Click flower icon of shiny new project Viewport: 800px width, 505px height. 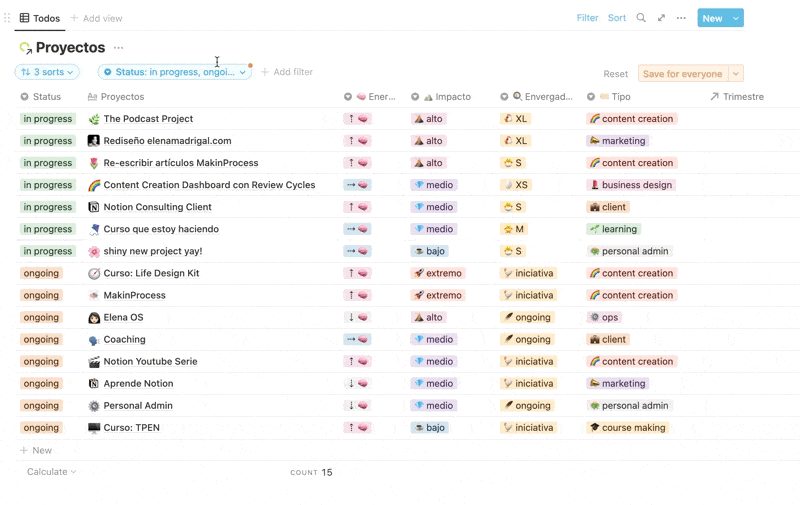pos(94,251)
